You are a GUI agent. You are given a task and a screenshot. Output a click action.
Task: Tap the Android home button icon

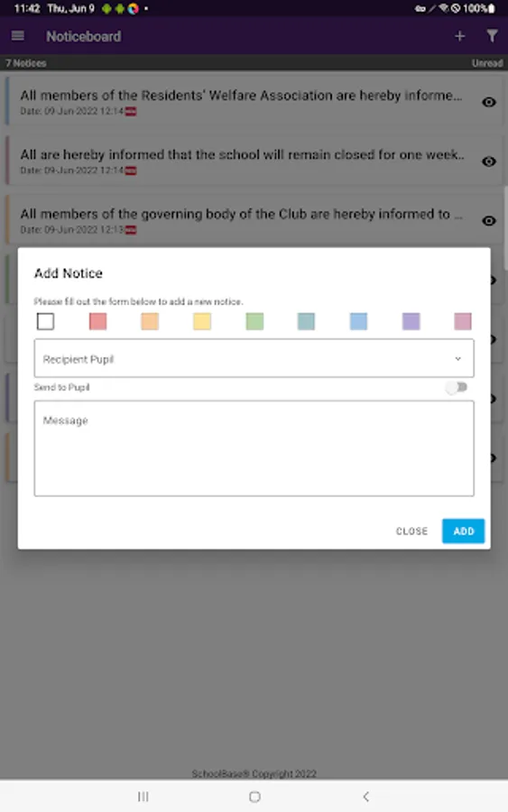tap(254, 797)
